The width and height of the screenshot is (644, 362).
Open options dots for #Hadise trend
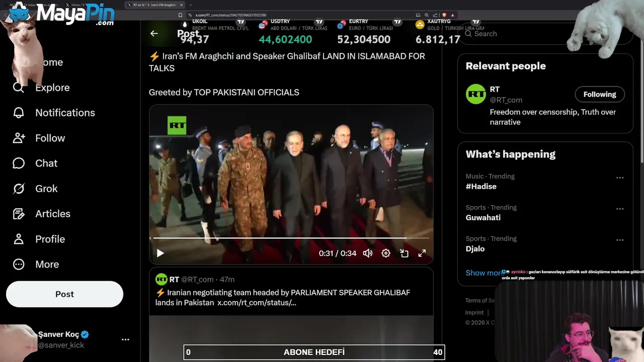[x=620, y=177]
